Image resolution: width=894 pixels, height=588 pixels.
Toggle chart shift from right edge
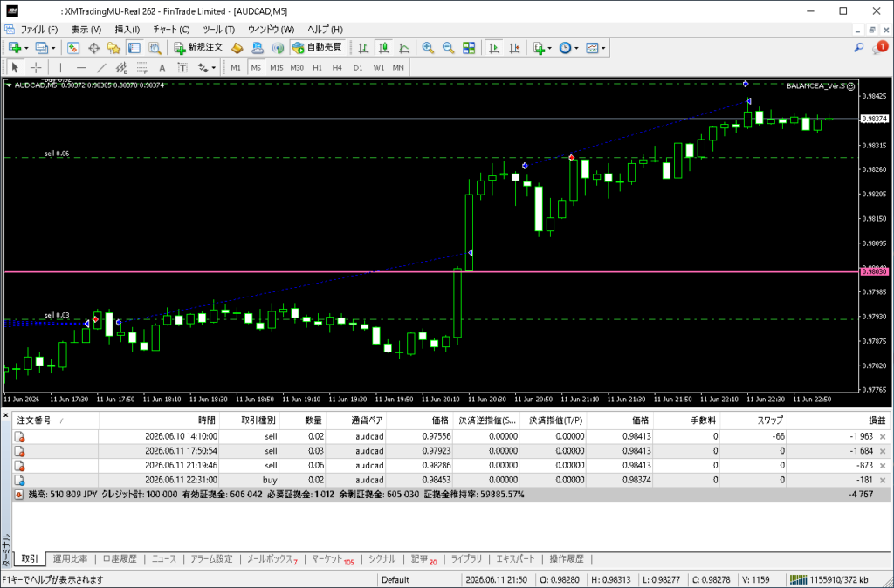tap(514, 48)
